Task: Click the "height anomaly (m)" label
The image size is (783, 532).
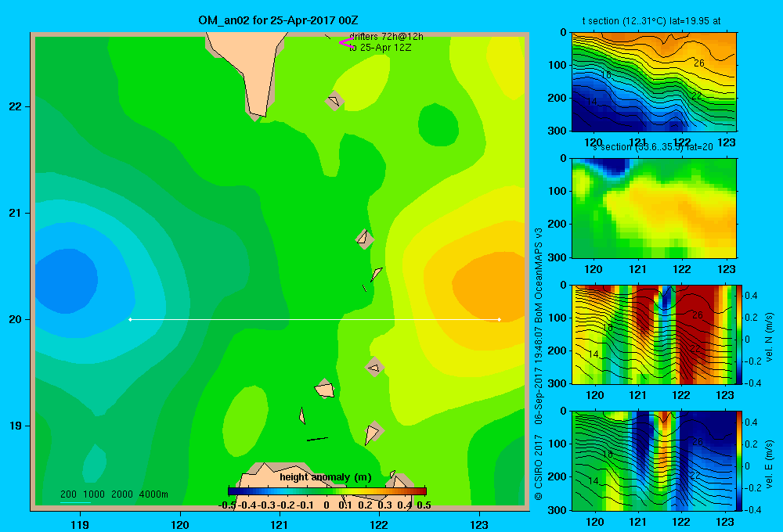Action: 326,477
